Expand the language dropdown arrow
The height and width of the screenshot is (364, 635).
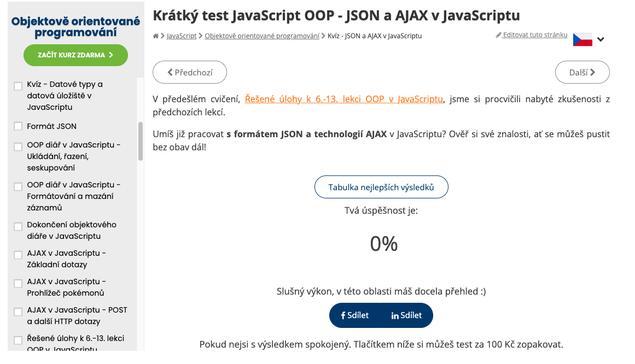(x=601, y=39)
